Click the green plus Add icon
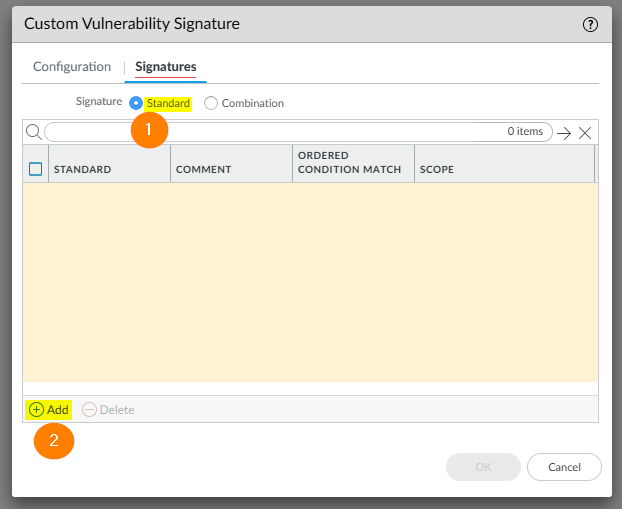 (x=36, y=410)
